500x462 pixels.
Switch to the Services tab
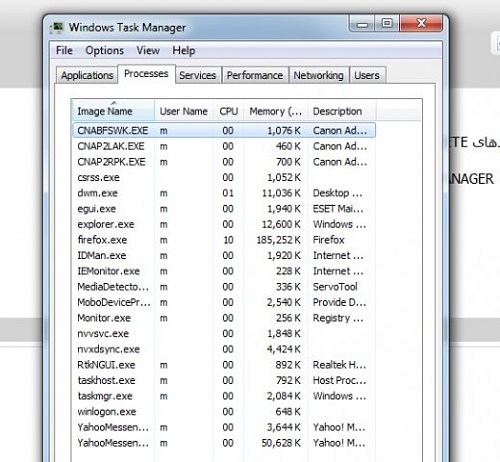coord(198,75)
